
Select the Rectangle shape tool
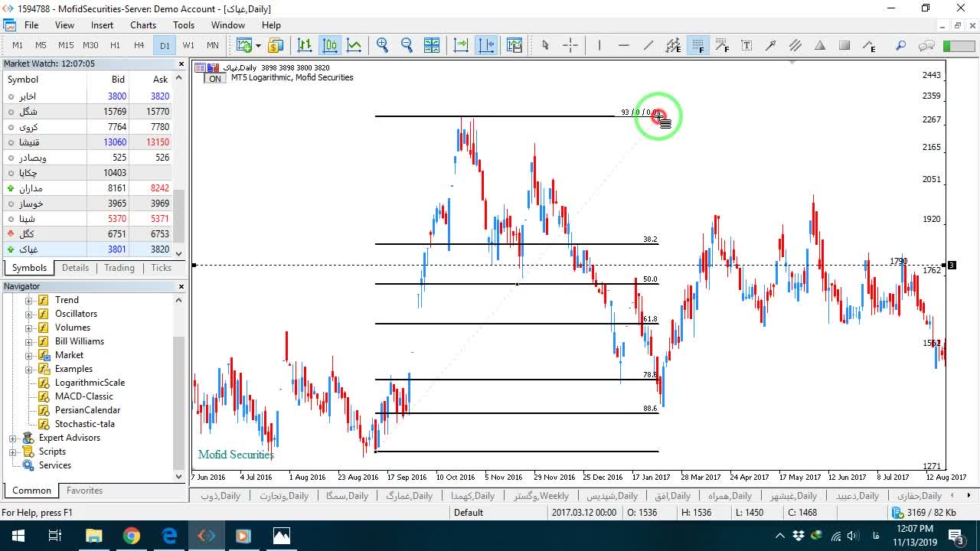[844, 45]
